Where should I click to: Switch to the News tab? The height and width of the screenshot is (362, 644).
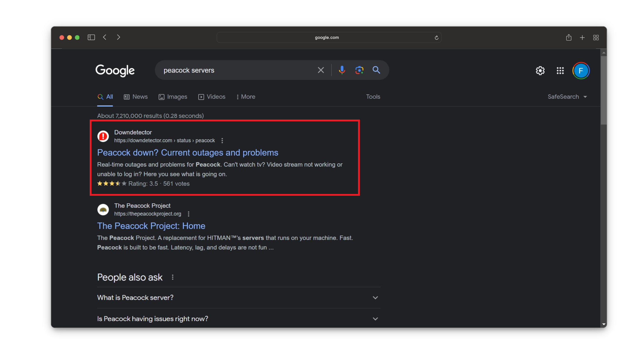point(136,97)
